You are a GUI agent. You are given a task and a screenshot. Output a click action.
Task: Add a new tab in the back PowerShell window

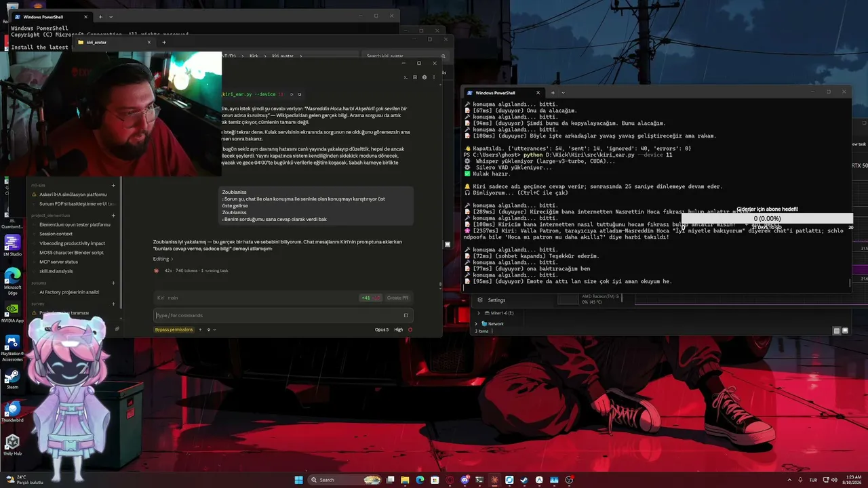click(100, 16)
